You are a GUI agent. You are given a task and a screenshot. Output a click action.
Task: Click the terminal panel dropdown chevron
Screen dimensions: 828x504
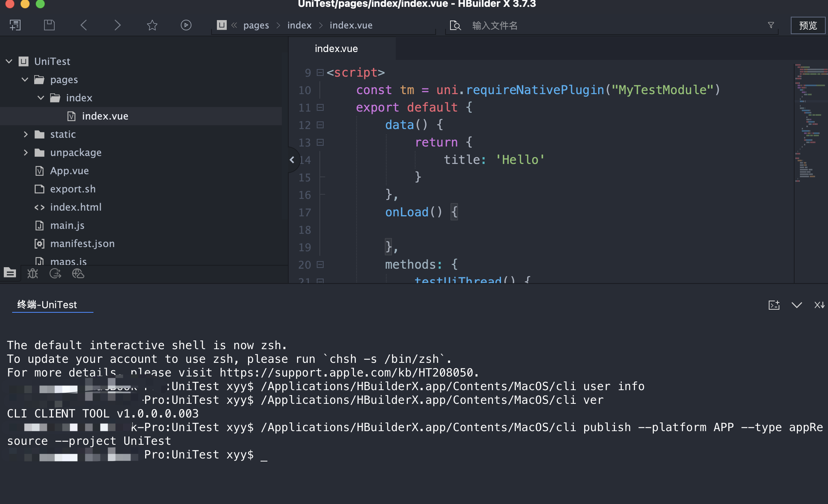tap(797, 305)
